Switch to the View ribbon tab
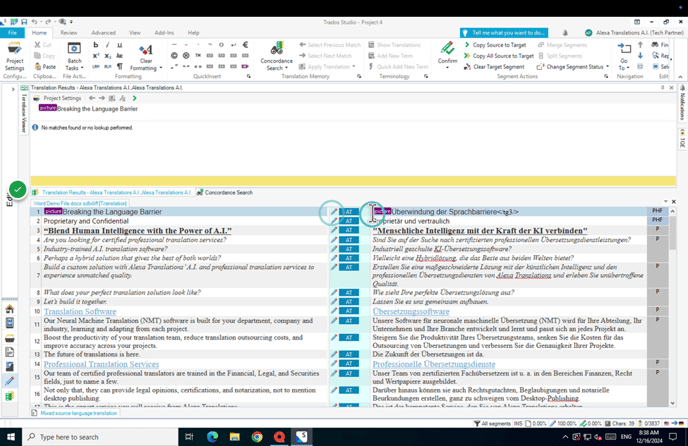This screenshot has width=688, height=446. [x=135, y=32]
